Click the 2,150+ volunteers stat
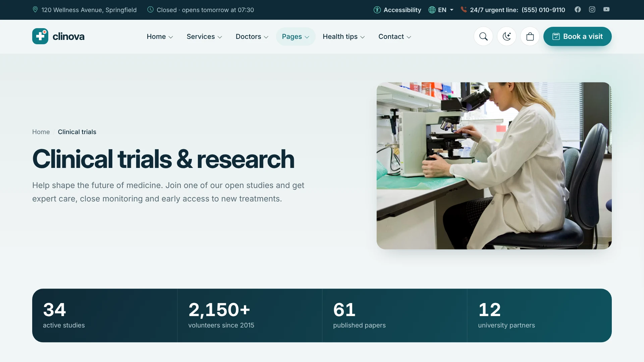The height and width of the screenshot is (362, 644). click(250, 315)
